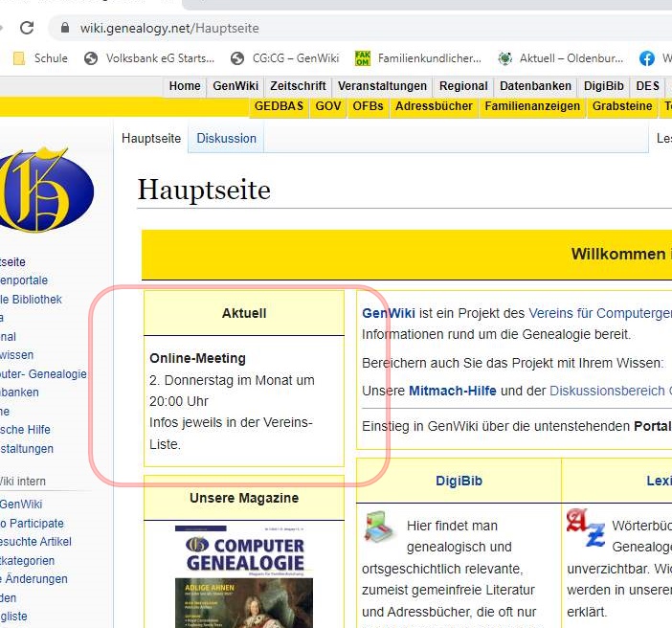Open the Volksbank eG bookmark

pos(149,58)
